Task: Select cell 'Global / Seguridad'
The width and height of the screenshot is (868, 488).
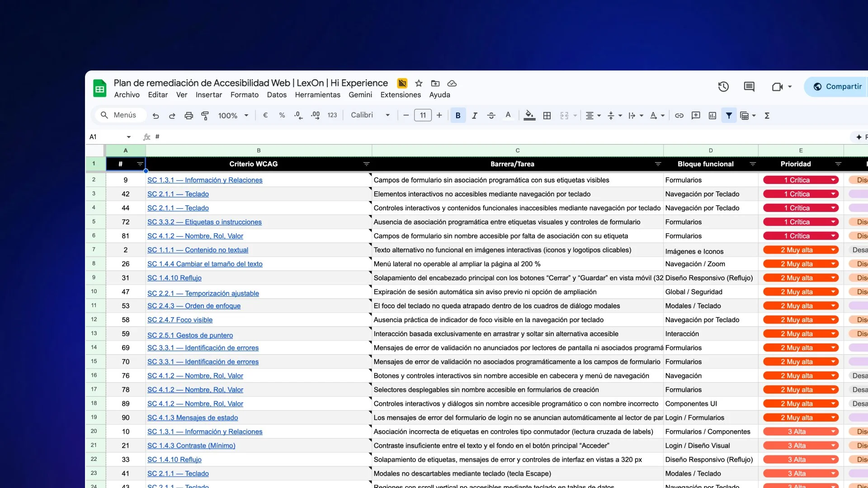Action: [711, 292]
